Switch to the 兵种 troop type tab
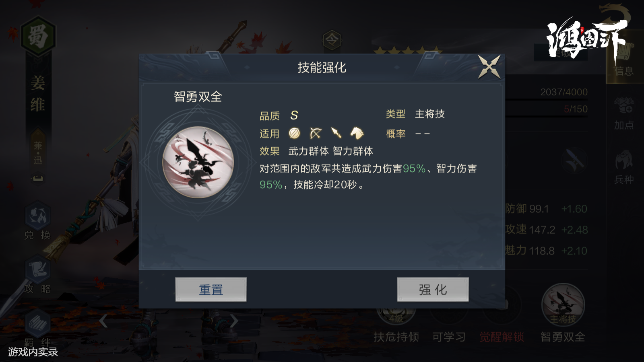 click(624, 167)
